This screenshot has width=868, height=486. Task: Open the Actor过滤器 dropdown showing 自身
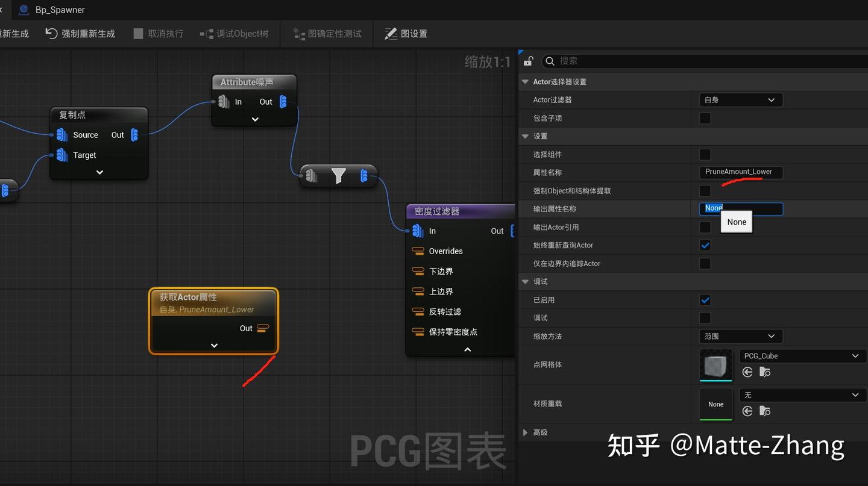740,99
